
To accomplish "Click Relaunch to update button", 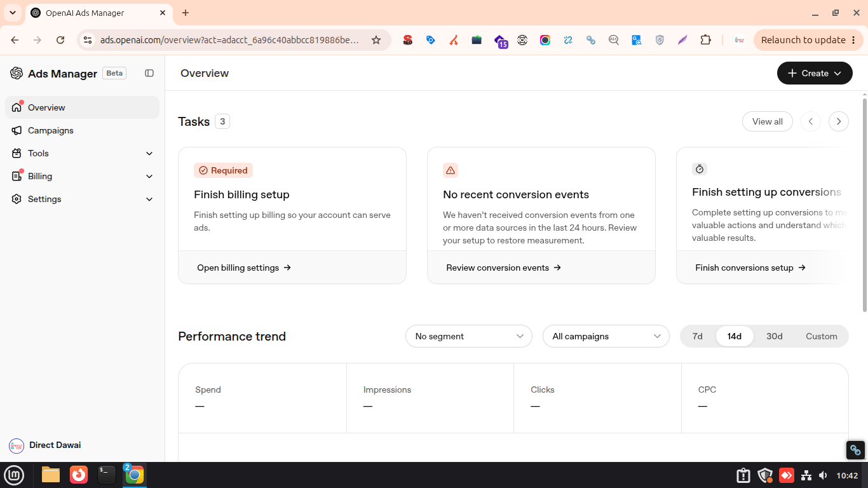I will pos(804,40).
